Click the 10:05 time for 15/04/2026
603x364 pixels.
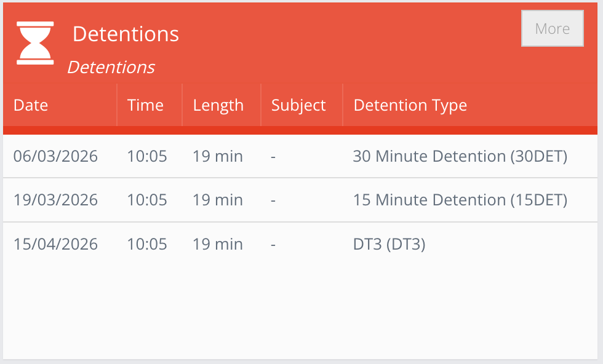[147, 244]
